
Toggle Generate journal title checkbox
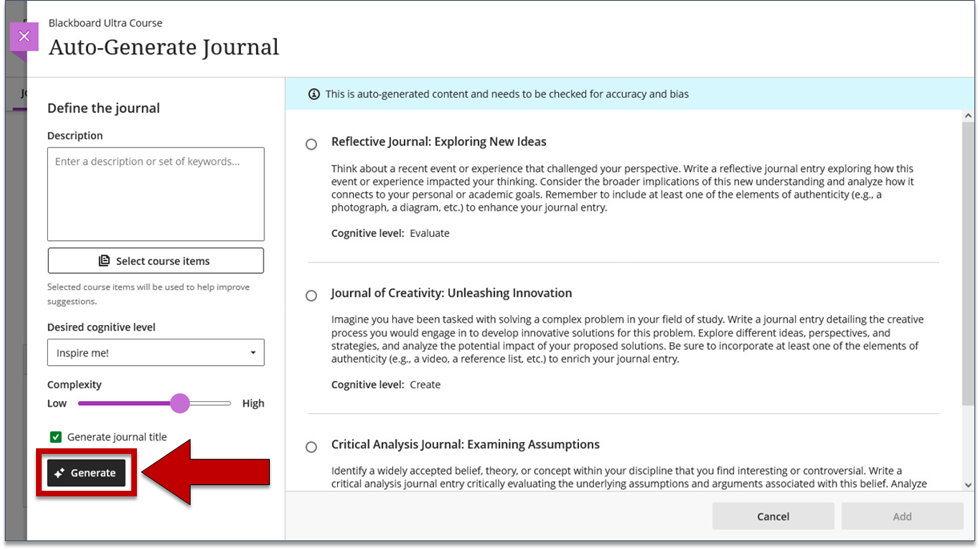tap(56, 437)
